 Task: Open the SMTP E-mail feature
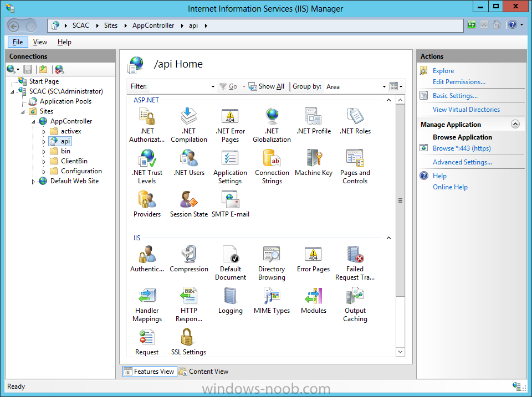231,204
